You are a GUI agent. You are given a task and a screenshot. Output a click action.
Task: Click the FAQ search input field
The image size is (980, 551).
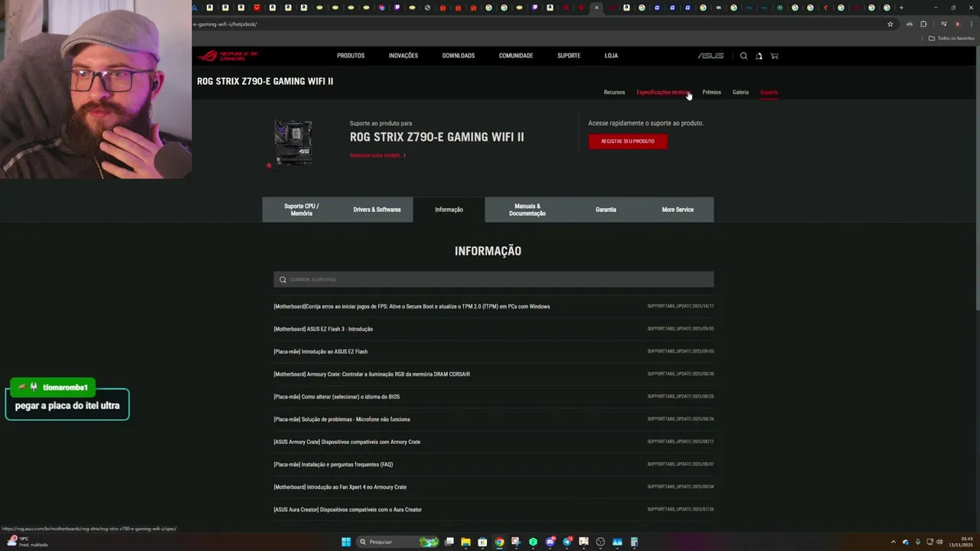pyautogui.click(x=494, y=279)
